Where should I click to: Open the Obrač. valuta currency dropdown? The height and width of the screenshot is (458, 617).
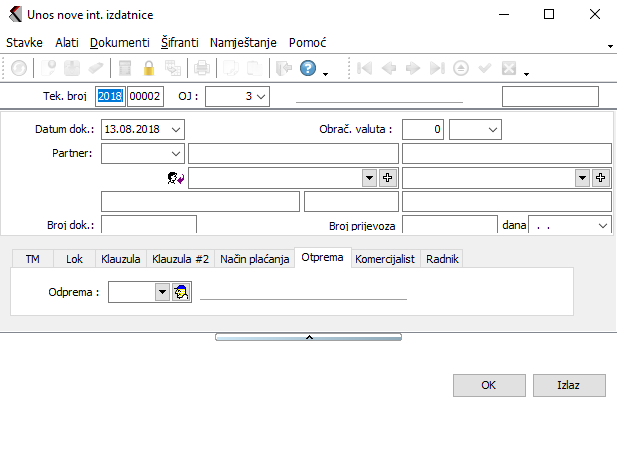click(x=491, y=129)
